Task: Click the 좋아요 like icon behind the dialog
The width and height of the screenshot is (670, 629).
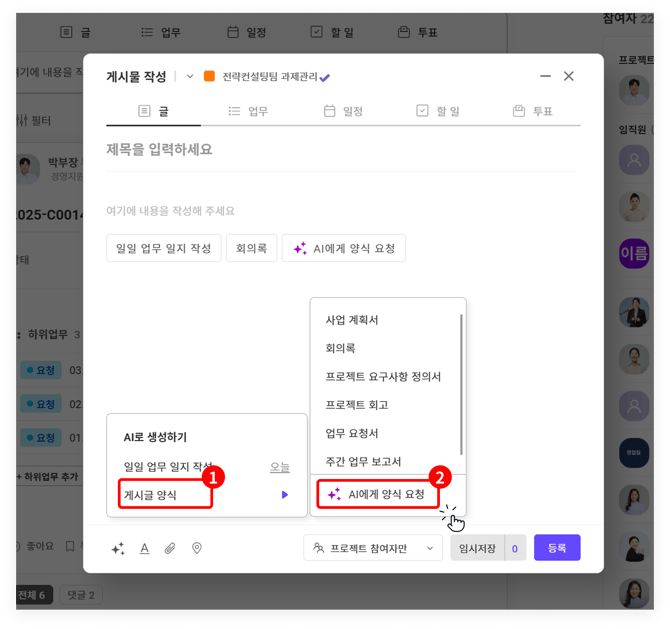Action: click(14, 546)
